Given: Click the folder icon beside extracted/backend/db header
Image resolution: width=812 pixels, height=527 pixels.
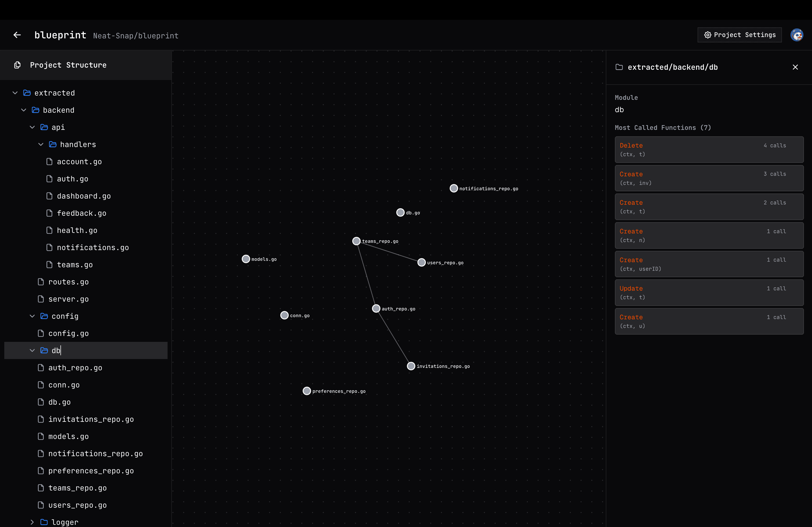Looking at the screenshot, I should click(x=619, y=67).
